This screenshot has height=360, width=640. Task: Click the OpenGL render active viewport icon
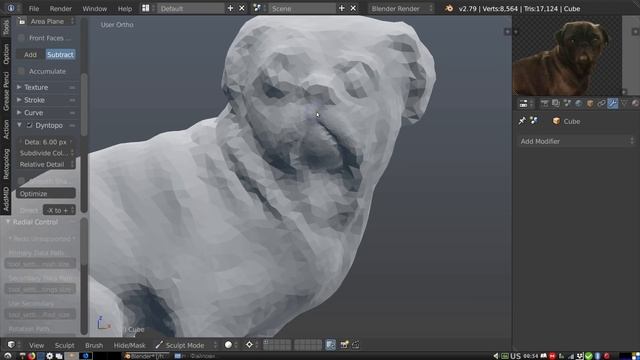344,345
